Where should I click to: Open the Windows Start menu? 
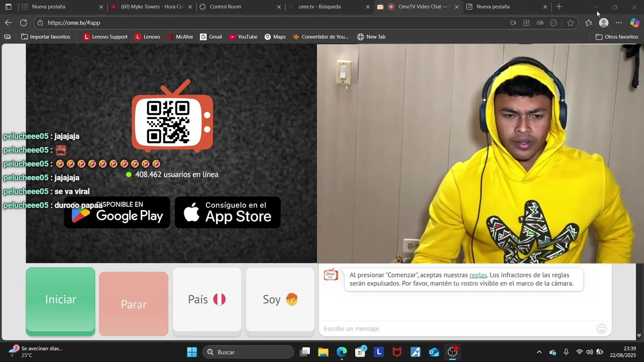coord(192,352)
